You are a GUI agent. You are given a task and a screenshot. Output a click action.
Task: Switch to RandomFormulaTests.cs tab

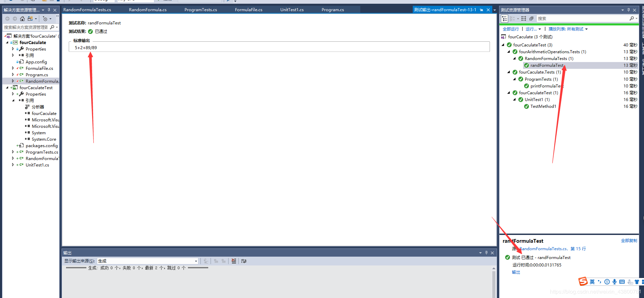pos(87,10)
